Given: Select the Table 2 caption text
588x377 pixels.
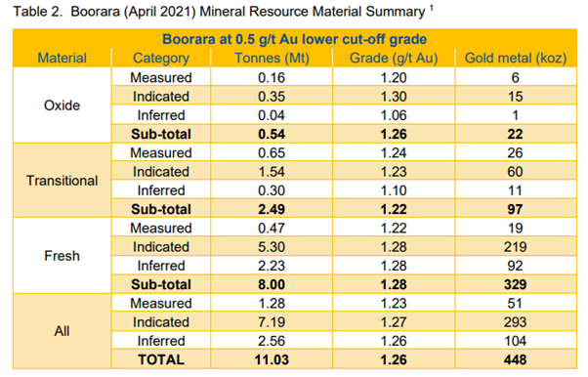Looking at the screenshot, I should (224, 12).
